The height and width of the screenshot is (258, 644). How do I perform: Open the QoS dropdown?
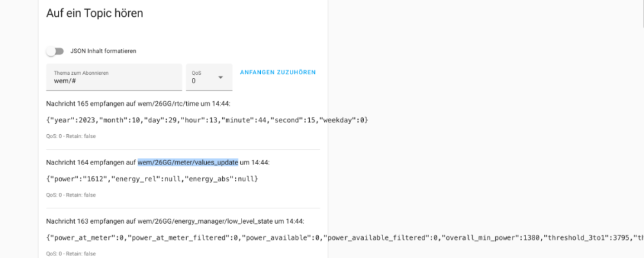(x=209, y=77)
